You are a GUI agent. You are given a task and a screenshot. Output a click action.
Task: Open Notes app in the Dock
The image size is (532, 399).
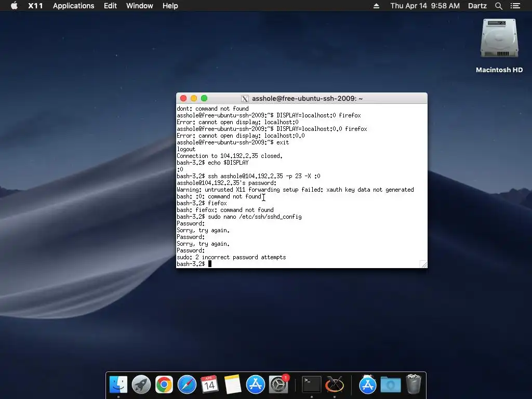(x=232, y=384)
